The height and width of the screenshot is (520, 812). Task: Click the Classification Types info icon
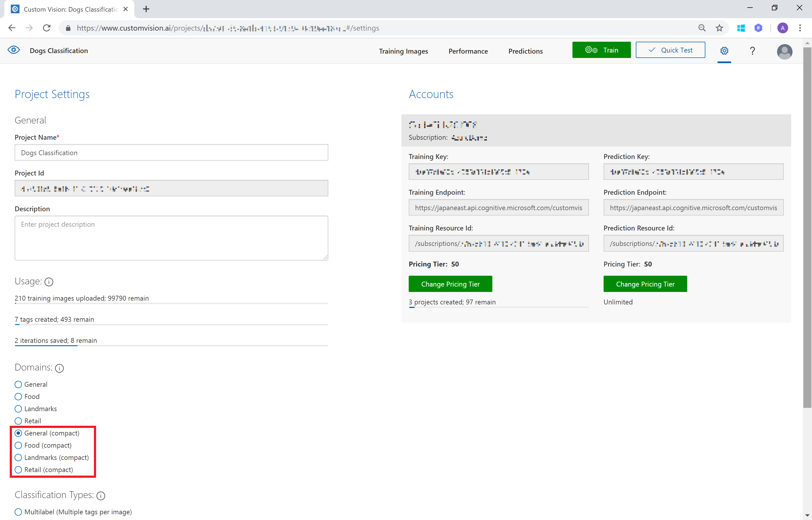point(100,495)
